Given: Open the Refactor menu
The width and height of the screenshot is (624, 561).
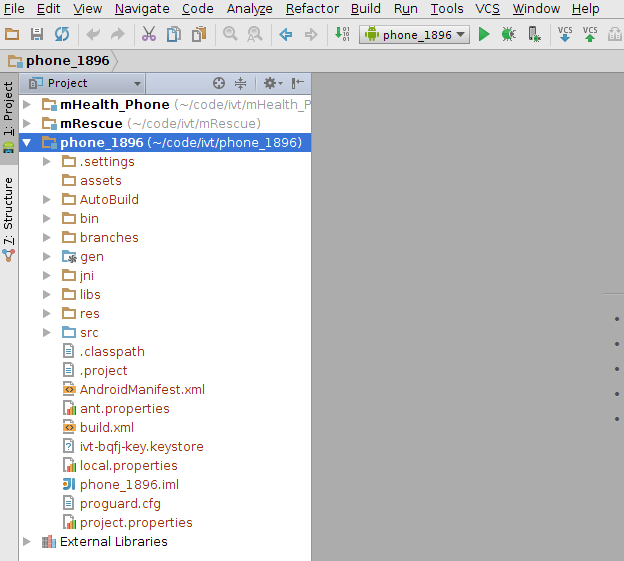Looking at the screenshot, I should (x=312, y=8).
